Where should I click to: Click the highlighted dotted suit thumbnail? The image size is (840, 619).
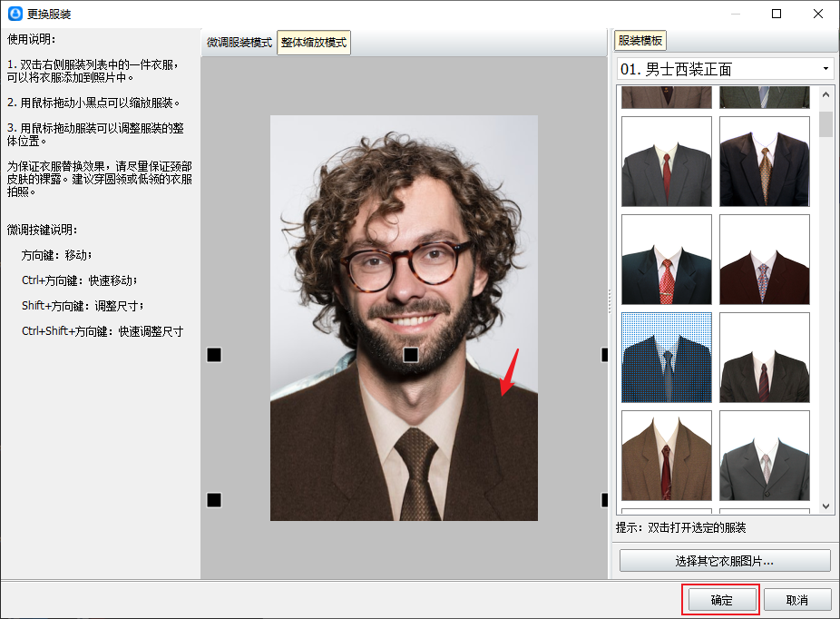click(x=666, y=358)
